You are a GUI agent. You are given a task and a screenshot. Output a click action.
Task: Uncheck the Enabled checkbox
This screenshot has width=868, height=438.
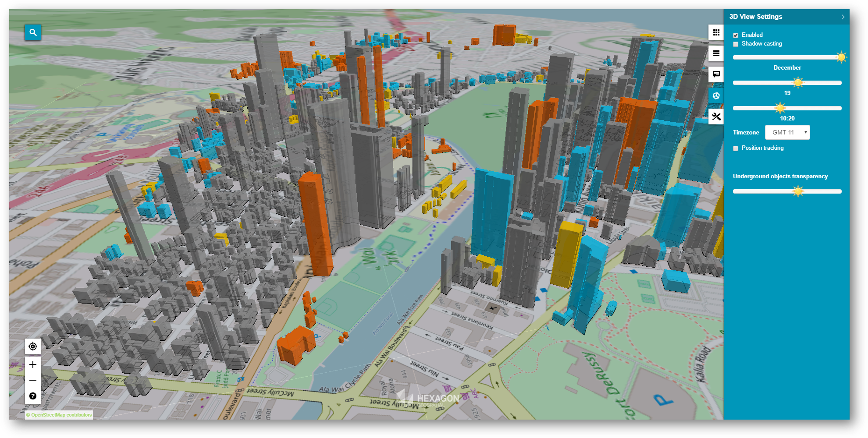pyautogui.click(x=736, y=35)
